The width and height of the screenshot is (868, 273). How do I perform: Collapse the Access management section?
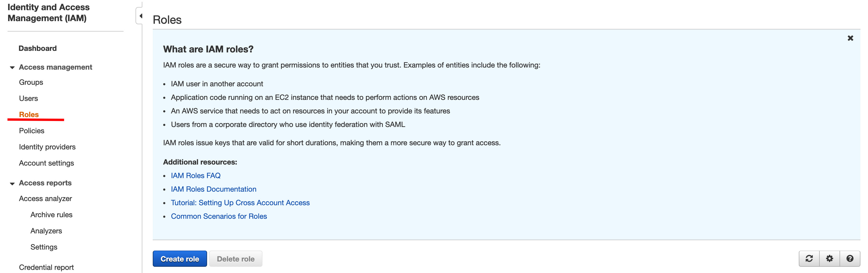click(12, 68)
